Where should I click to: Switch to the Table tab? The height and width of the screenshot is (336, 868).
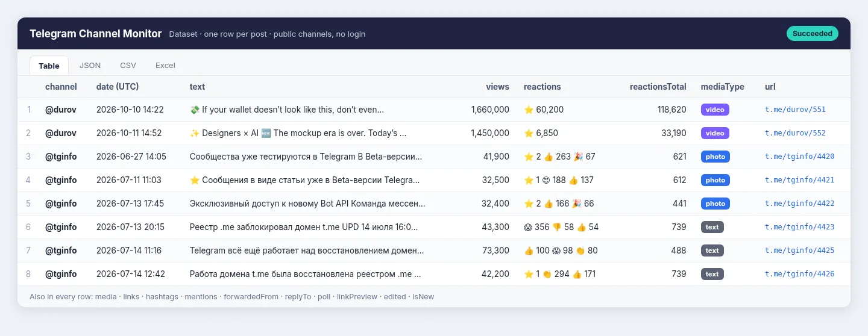click(49, 66)
